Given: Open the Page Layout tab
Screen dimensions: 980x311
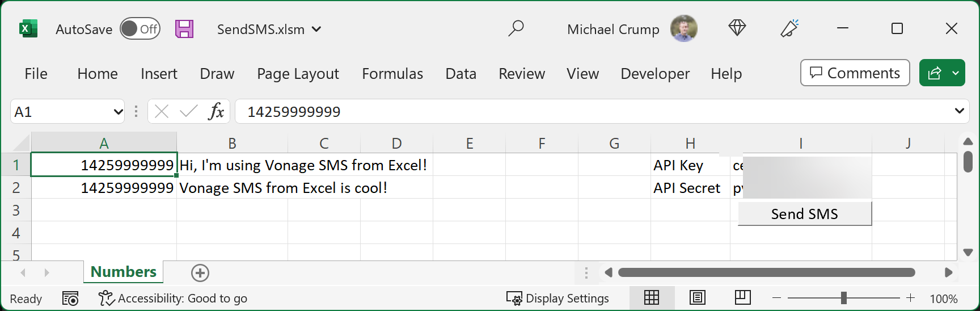Looking at the screenshot, I should (298, 74).
